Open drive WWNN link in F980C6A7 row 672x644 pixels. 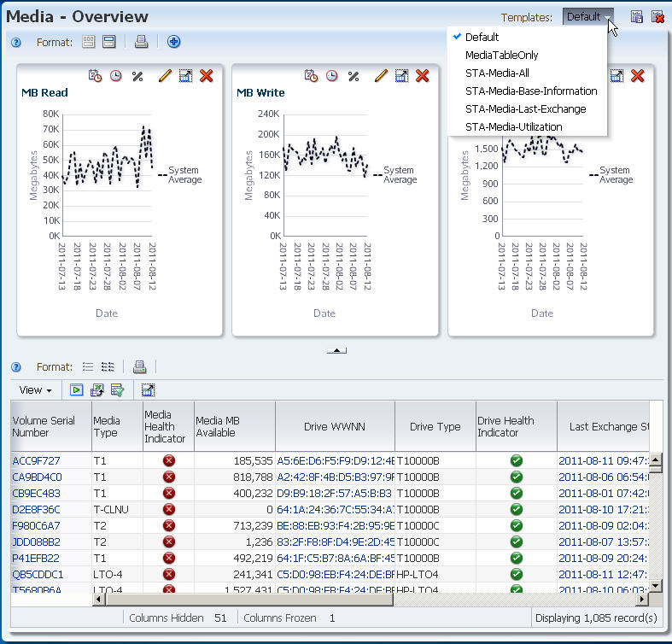click(x=336, y=525)
